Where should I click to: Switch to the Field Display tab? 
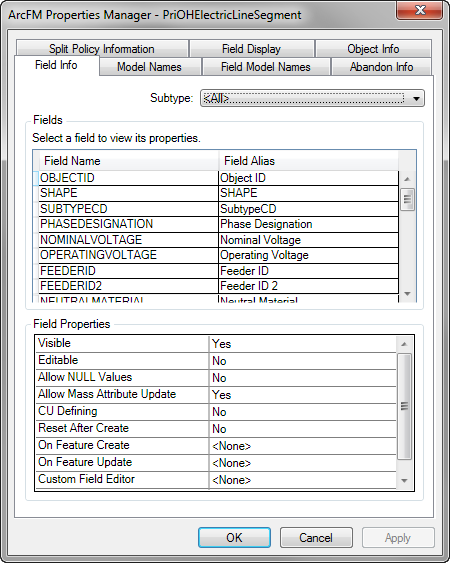(251, 48)
